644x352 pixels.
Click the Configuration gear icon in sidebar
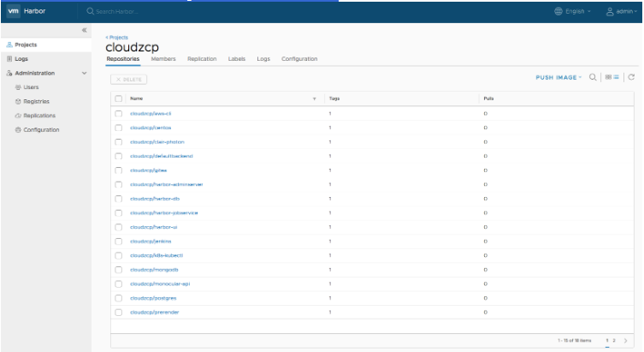[18, 130]
